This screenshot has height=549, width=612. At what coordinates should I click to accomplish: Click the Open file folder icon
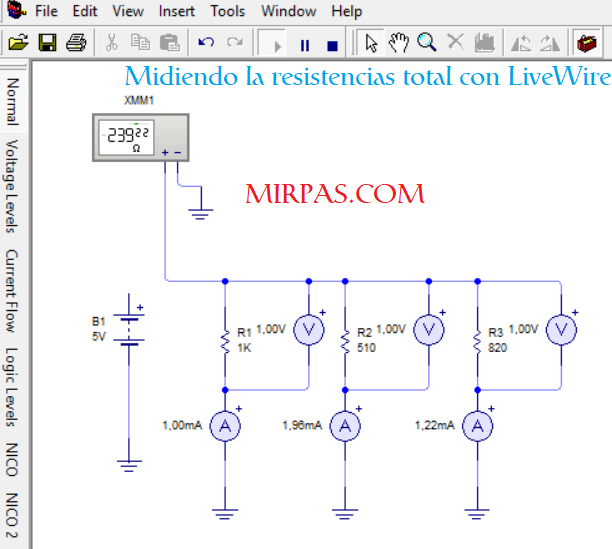pyautogui.click(x=18, y=42)
